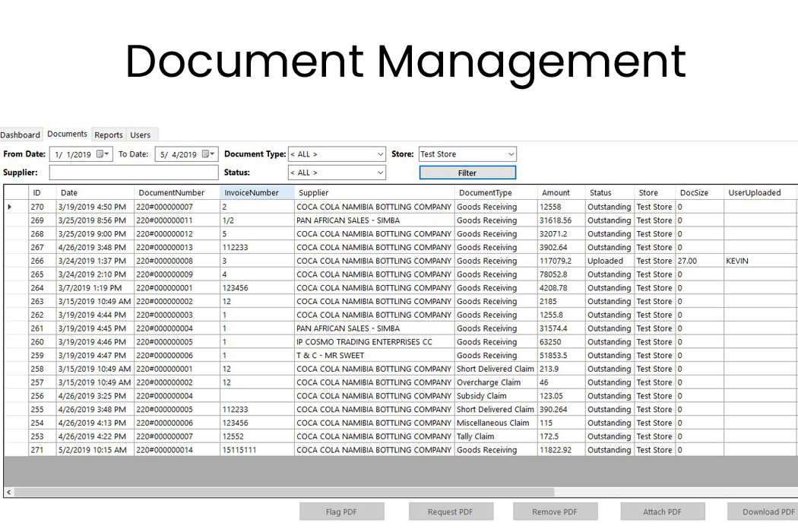Viewport: 798px width, 532px height.
Task: Sort by the InvoiceNumber column header
Action: 251,192
